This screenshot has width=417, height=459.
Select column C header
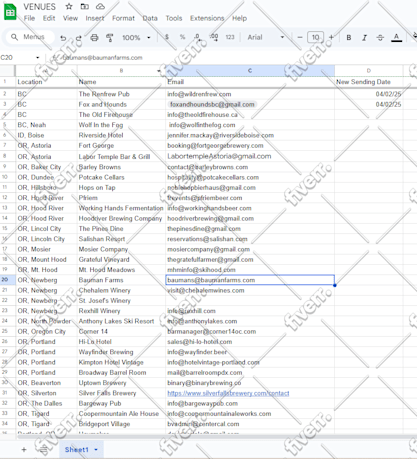[250, 71]
